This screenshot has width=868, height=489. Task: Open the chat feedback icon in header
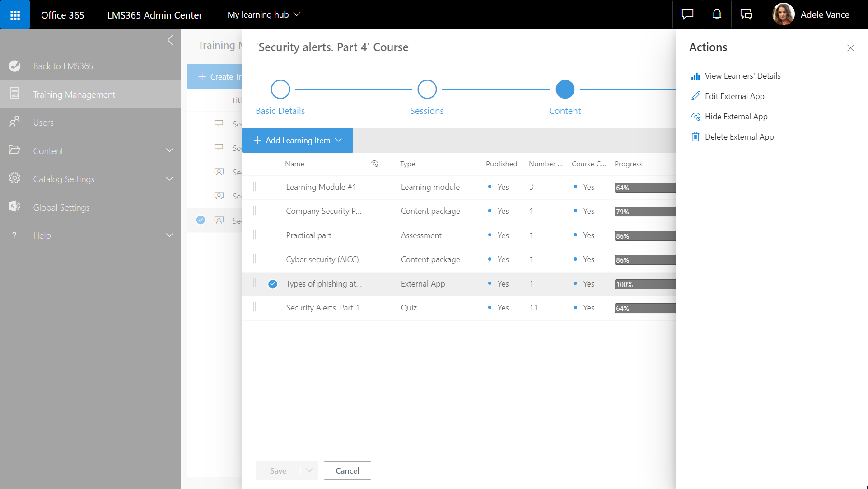[687, 14]
